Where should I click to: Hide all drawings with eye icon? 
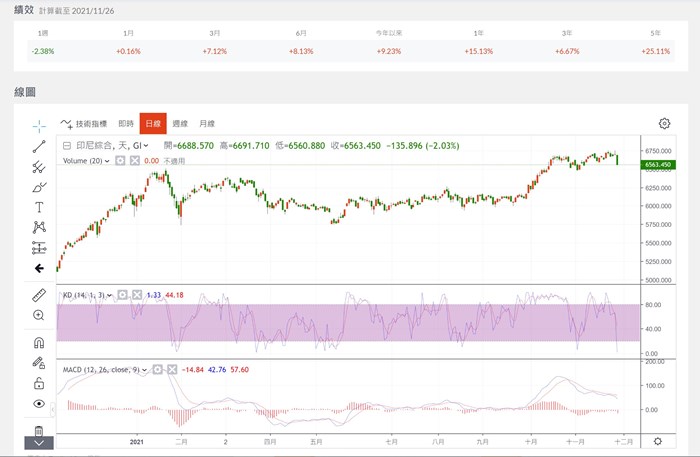pyautogui.click(x=39, y=403)
